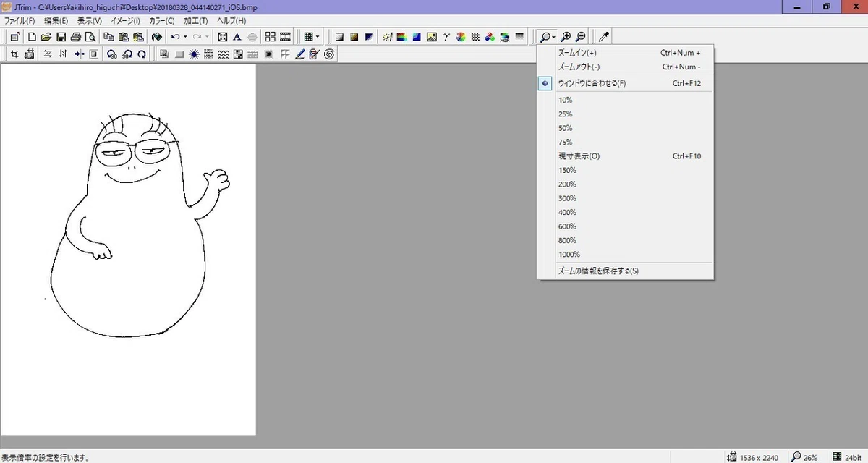Open the 編集(E) menu
The image size is (868, 463).
click(x=56, y=21)
